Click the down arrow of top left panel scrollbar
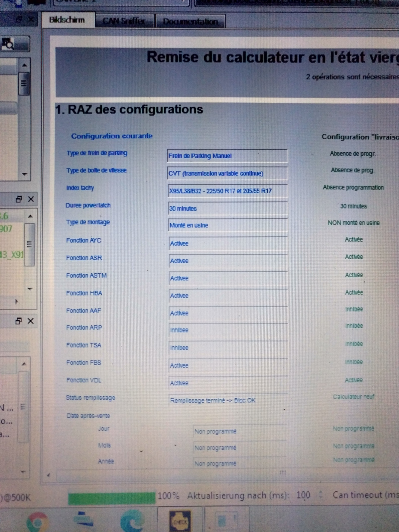The height and width of the screenshot is (532, 399). pos(24,174)
